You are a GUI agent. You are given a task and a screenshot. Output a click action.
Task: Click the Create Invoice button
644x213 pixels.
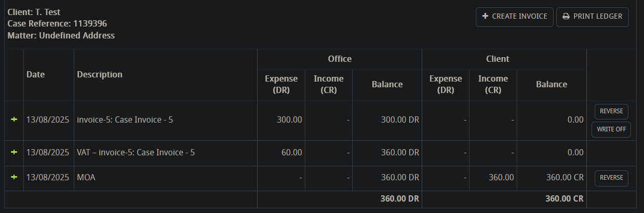514,17
